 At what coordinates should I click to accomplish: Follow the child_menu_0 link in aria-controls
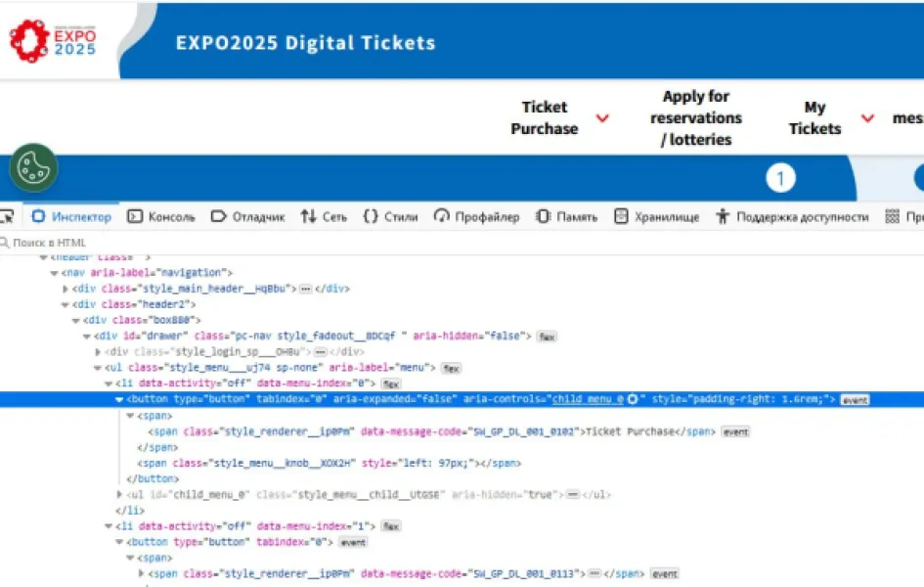pyautogui.click(x=588, y=399)
